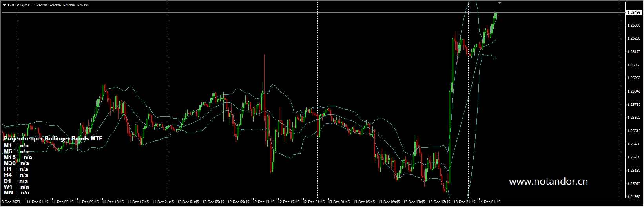644x207 pixels.
Task: Click the 12 Dec 09:45 time label
Action: [239, 202]
